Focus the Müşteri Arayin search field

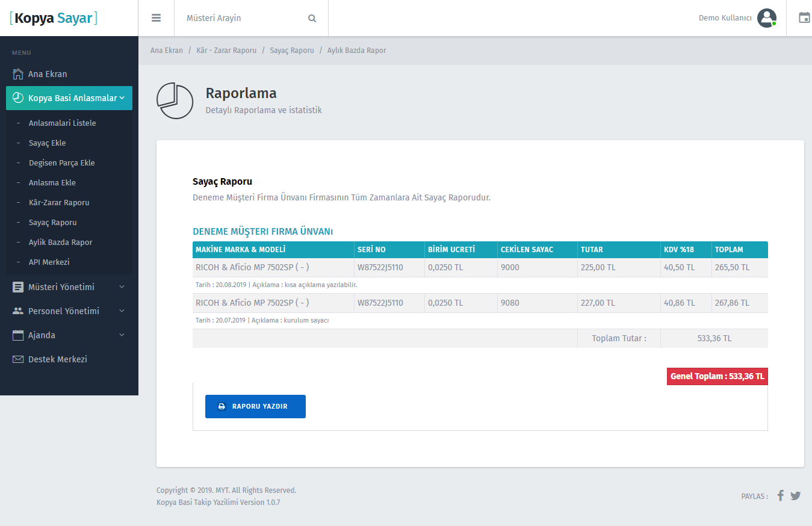241,18
